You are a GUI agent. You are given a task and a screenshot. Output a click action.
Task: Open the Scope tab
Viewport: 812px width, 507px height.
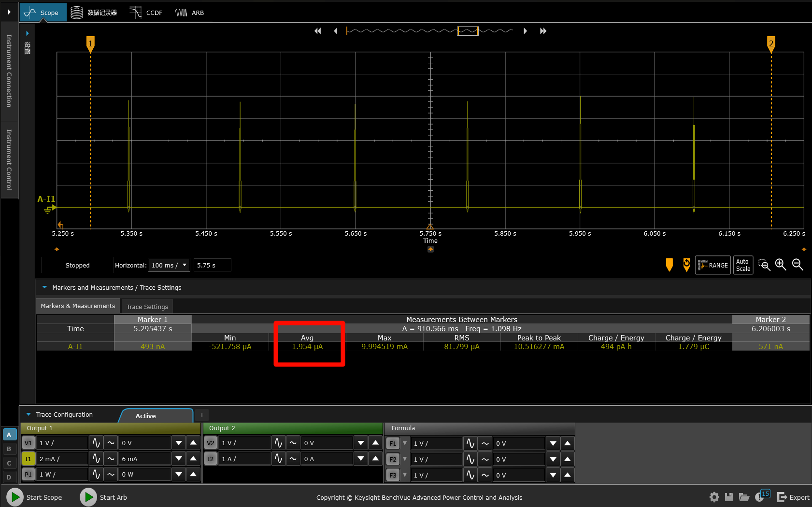pos(42,13)
